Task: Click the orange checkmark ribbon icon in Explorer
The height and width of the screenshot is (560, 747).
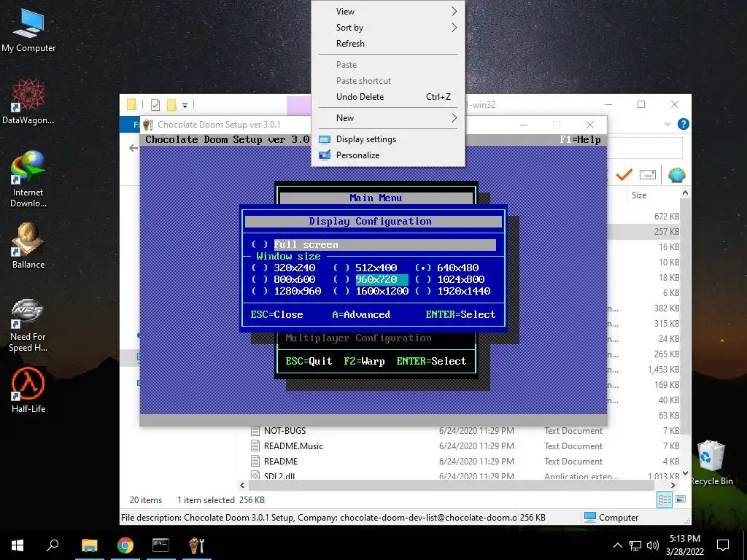Action: click(x=624, y=175)
